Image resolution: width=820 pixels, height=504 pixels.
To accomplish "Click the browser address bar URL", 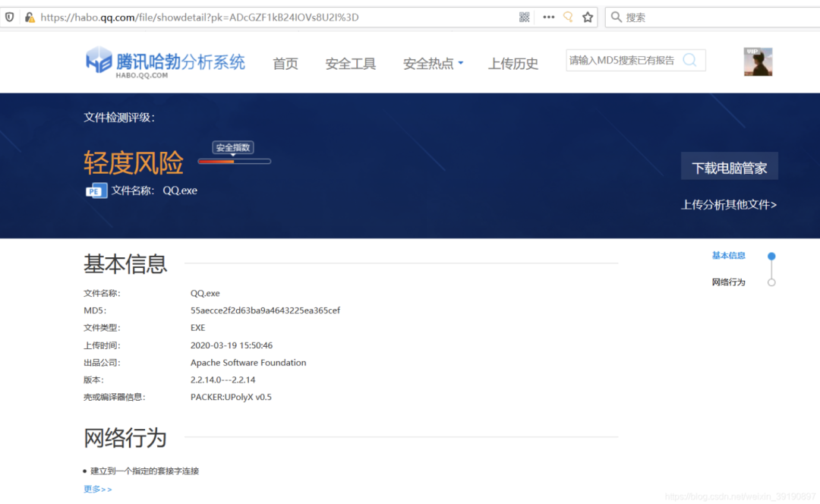I will click(199, 17).
